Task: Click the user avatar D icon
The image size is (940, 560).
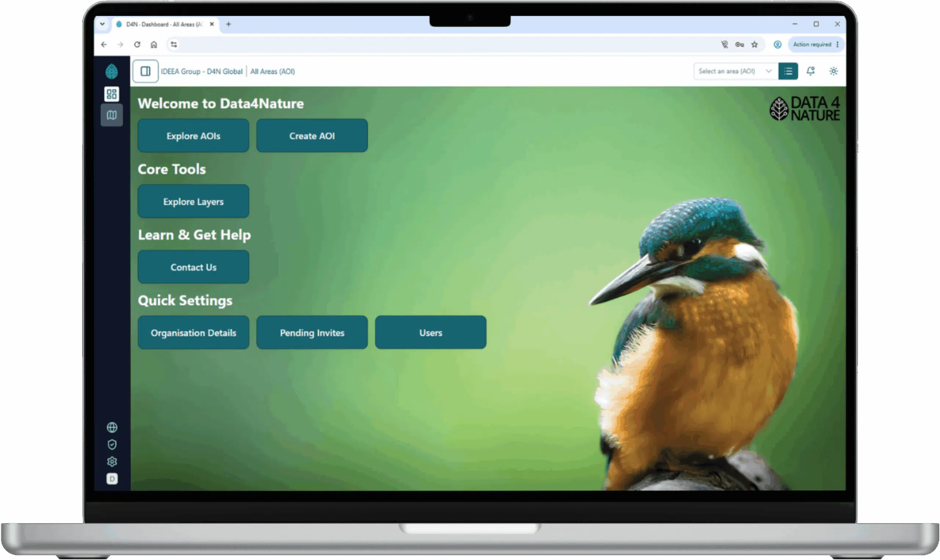Action: point(112,479)
